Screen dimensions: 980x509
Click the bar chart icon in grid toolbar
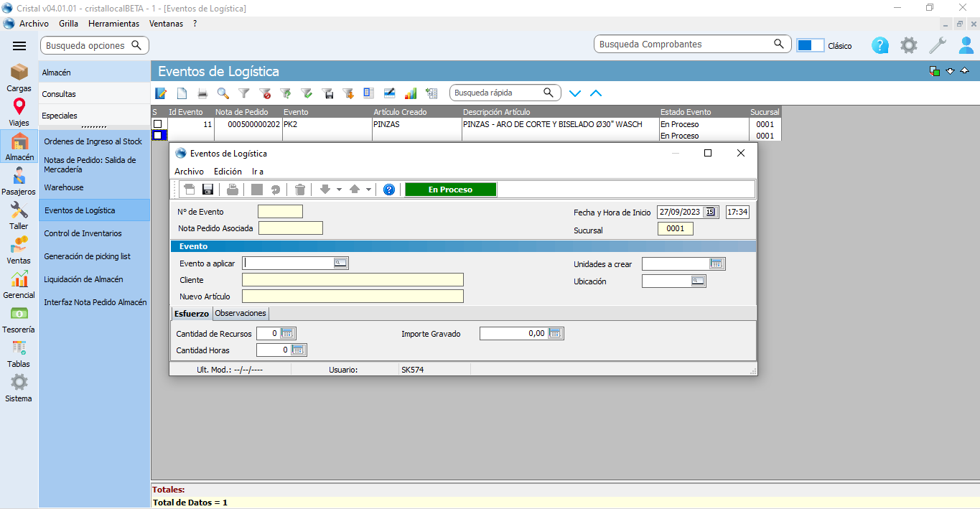(x=411, y=93)
